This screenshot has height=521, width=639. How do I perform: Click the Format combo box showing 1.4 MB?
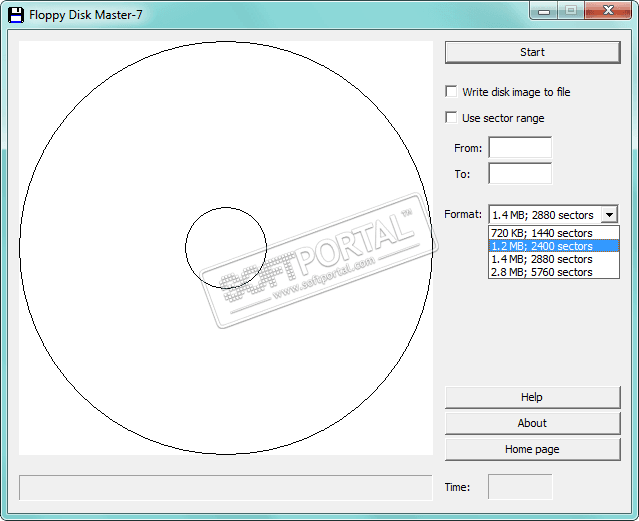tap(553, 214)
